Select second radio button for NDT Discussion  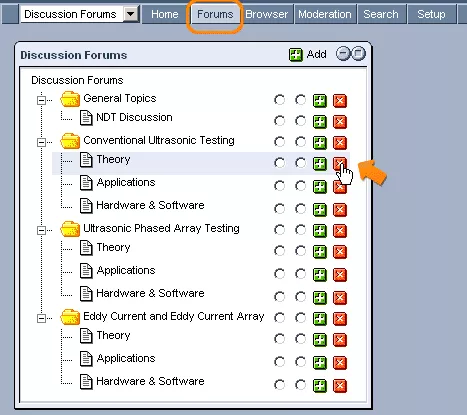pyautogui.click(x=300, y=121)
